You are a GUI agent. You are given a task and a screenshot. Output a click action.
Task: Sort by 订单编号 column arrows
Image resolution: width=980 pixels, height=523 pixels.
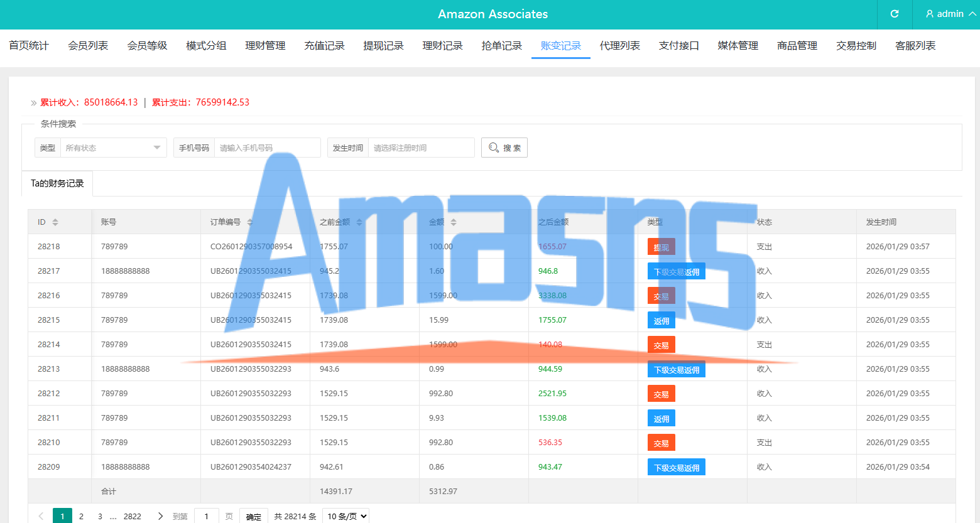click(250, 222)
